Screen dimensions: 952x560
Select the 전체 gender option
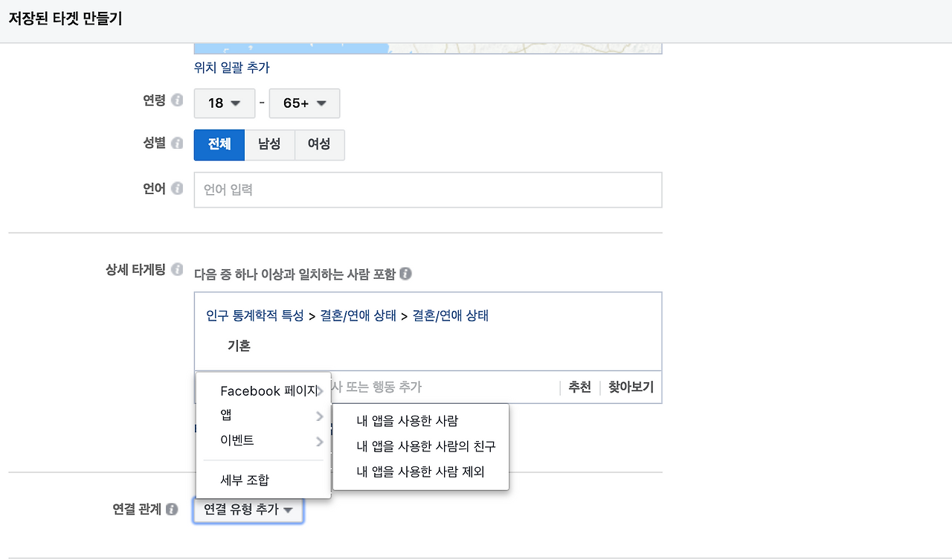tap(219, 144)
